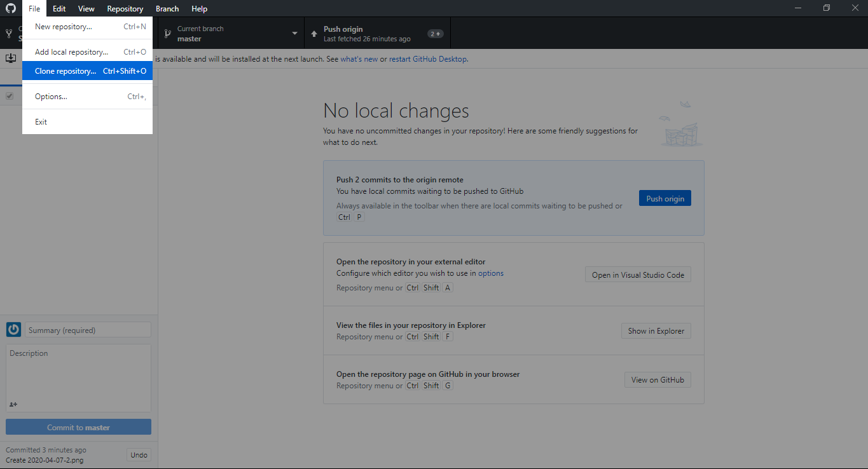Viewport: 868px width, 469px height.
Task: Open the Branch menu
Action: click(167, 8)
